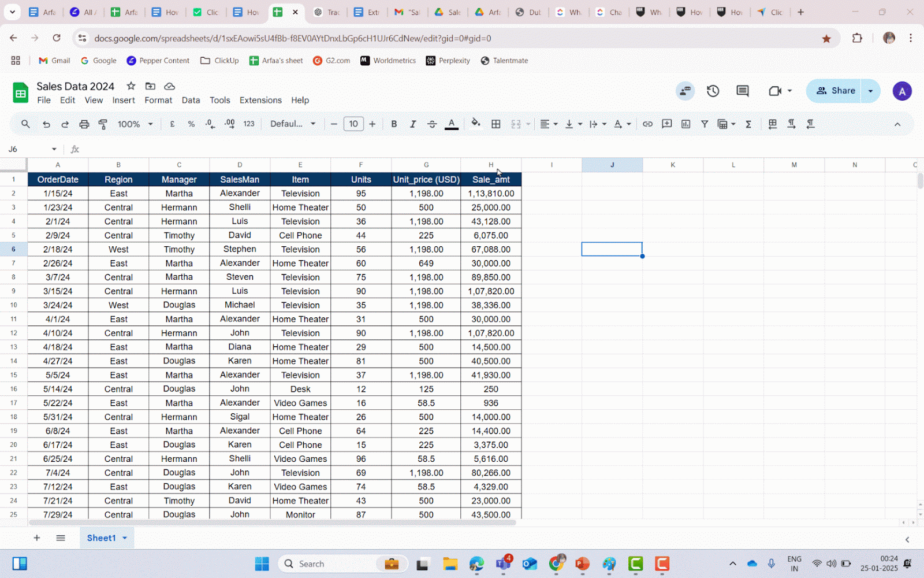924x578 pixels.
Task: Open the zoom 100% dropdown
Action: [x=135, y=124]
